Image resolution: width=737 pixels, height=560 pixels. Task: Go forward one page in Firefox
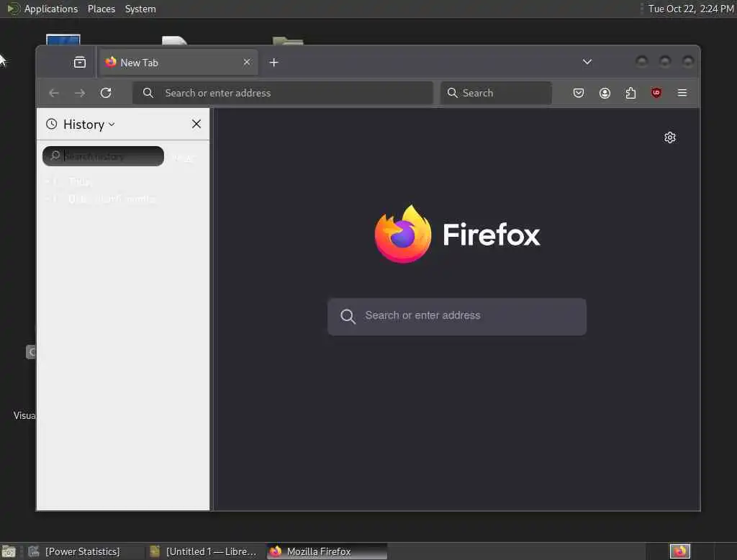[80, 93]
